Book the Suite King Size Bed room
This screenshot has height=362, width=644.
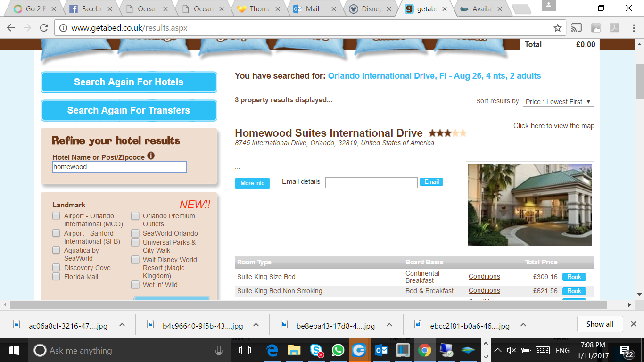coord(574,277)
